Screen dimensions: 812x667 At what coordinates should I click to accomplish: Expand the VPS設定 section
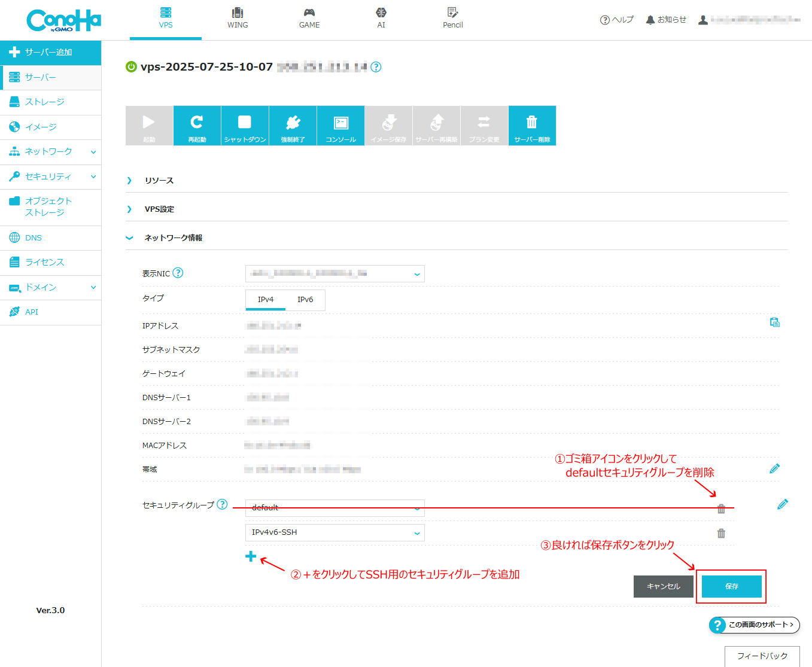159,209
